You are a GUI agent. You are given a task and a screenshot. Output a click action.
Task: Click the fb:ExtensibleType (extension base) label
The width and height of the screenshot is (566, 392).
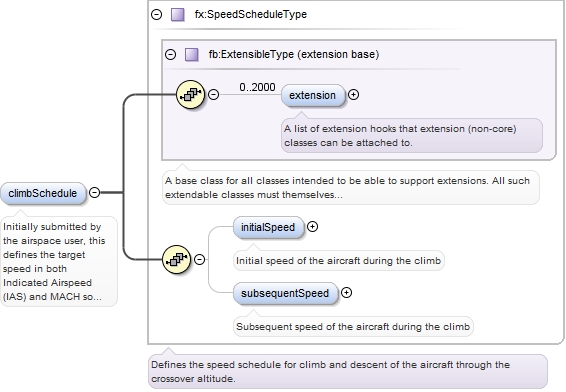294,55
